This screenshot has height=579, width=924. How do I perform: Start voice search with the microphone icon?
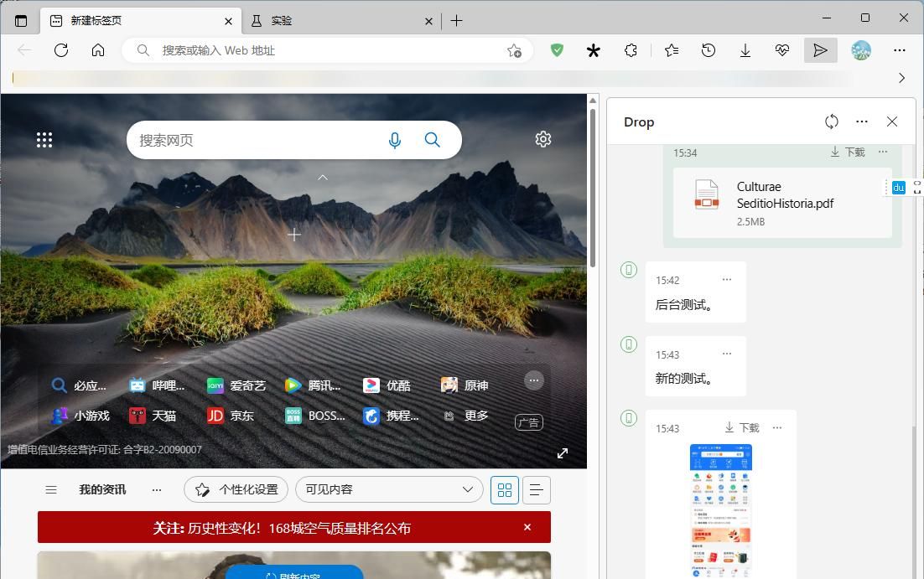[x=394, y=140]
